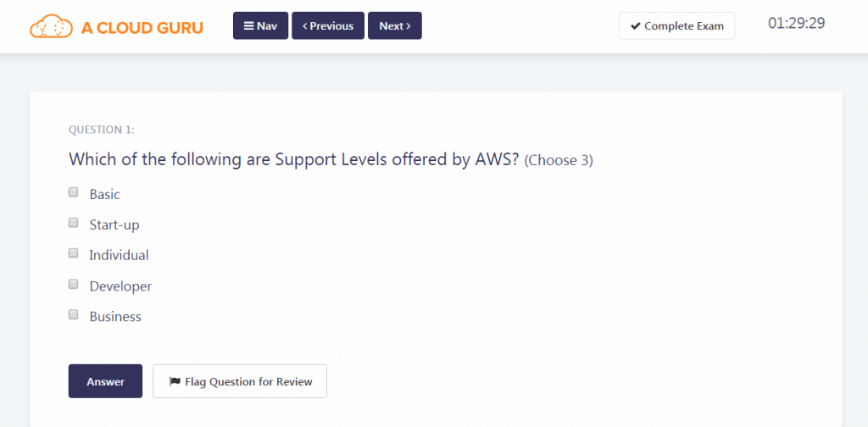Flag Question for Review
Screen dimensions: 868x427
click(x=240, y=381)
